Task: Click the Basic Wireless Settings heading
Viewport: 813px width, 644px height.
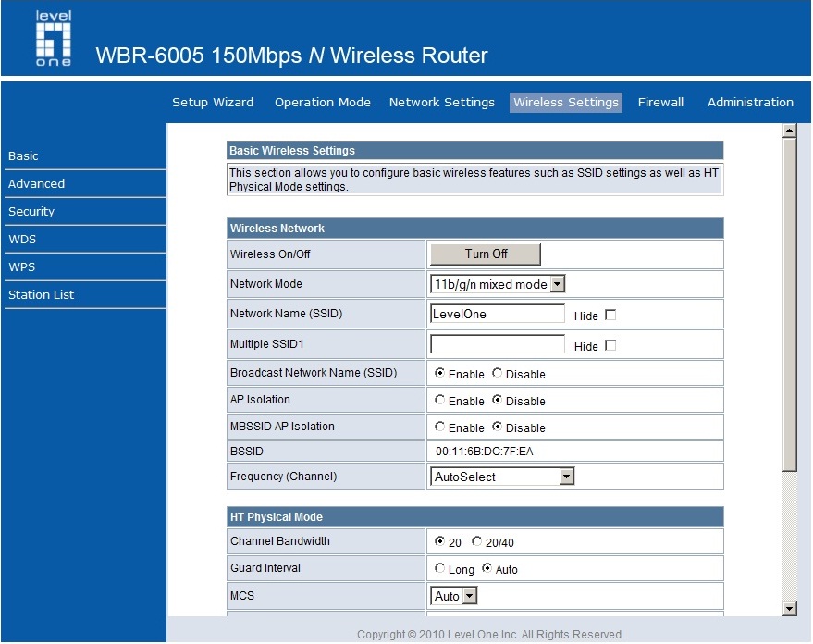Action: (x=292, y=151)
